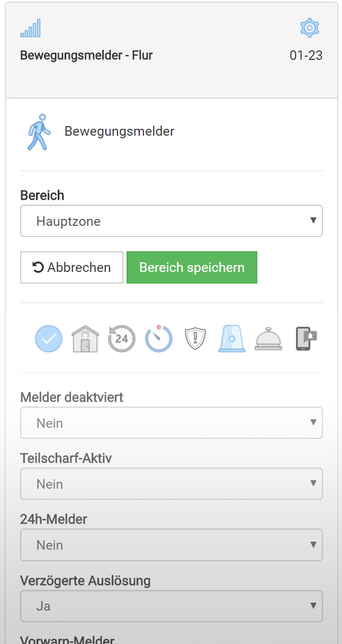The width and height of the screenshot is (342, 644).
Task: Click the device title Bewegungsmelder - Flur
Action: pos(86,55)
